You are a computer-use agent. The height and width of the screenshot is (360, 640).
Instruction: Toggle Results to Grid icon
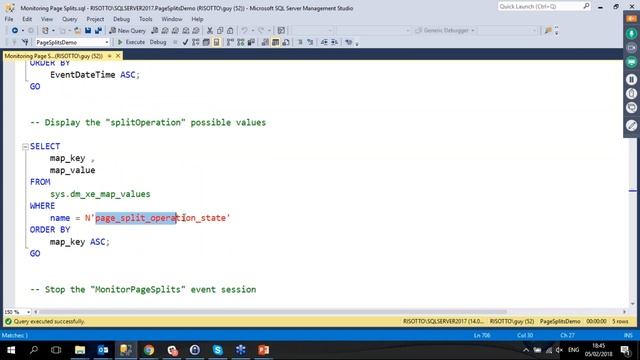(x=276, y=42)
